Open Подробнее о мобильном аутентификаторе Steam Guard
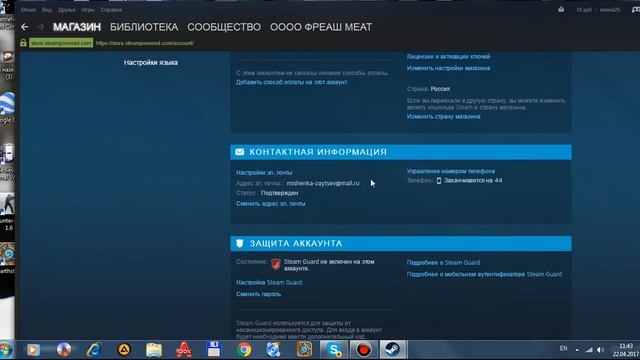640x360 pixels. coord(484,274)
